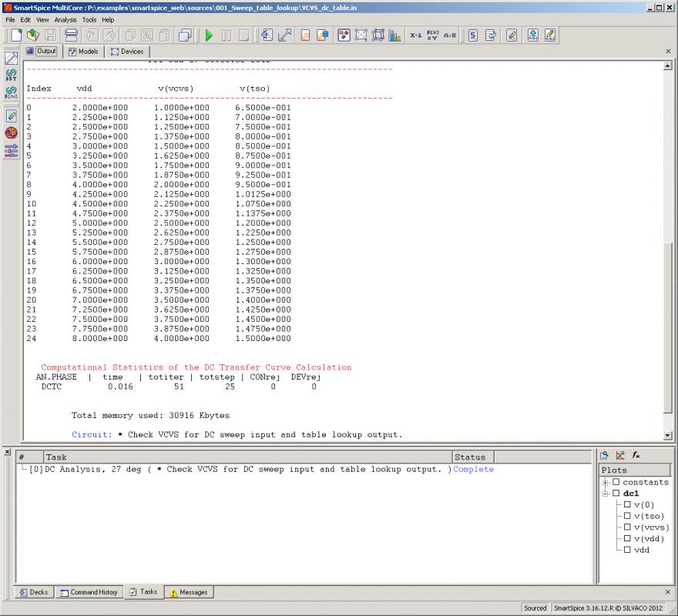This screenshot has width=678, height=616.
Task: Click the bar chart histogram toolbar icon
Action: pos(395,35)
